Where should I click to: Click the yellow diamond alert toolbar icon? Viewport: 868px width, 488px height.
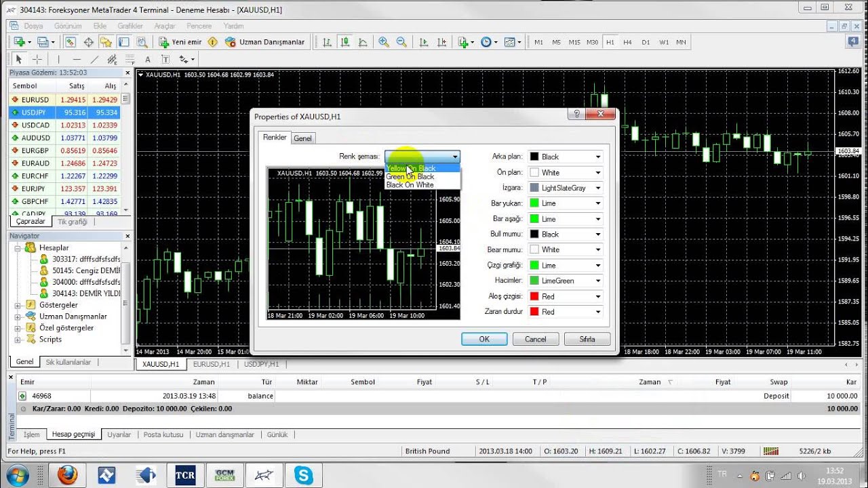(x=213, y=42)
